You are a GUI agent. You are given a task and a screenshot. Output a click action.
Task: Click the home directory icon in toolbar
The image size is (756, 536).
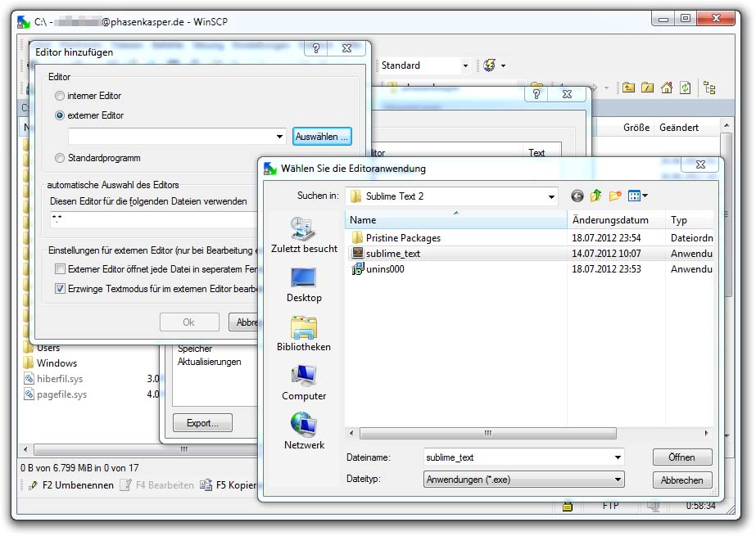667,88
